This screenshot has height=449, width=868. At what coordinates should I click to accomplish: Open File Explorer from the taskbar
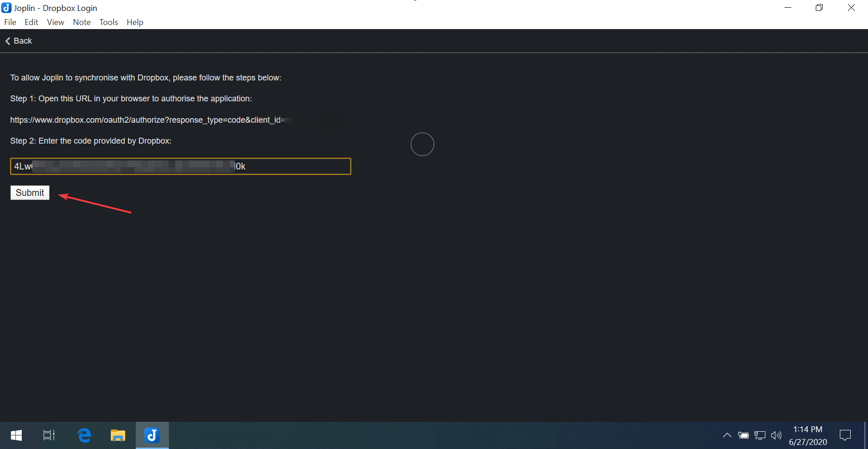click(x=118, y=435)
